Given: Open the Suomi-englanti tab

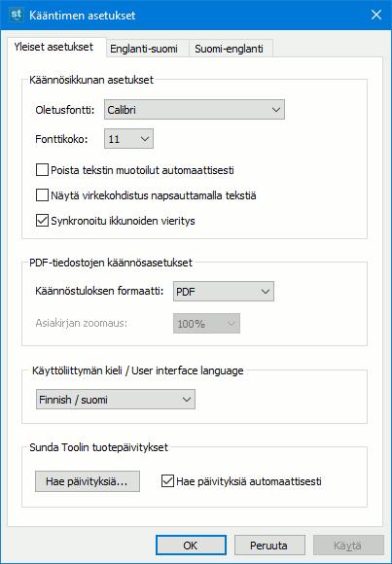Looking at the screenshot, I should [x=229, y=49].
